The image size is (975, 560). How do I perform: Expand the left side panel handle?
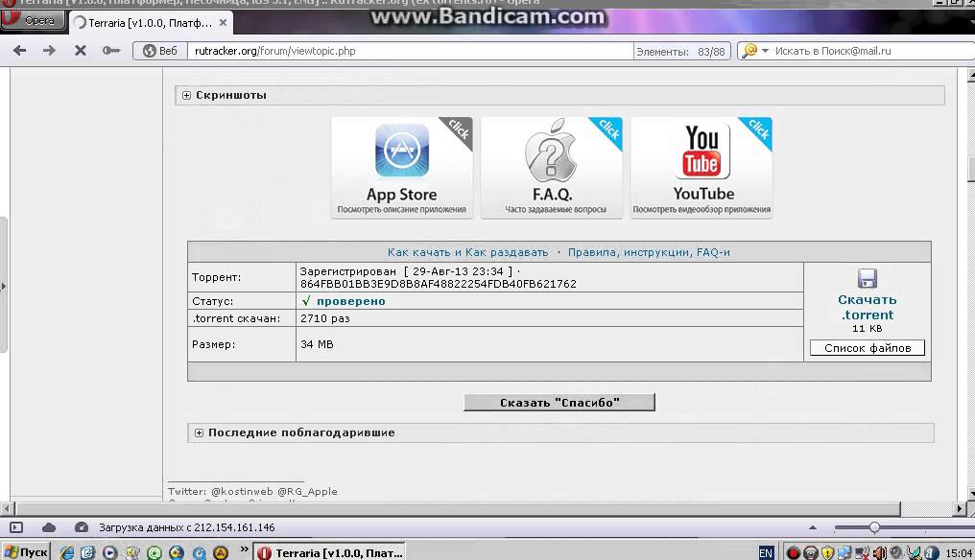[3, 286]
